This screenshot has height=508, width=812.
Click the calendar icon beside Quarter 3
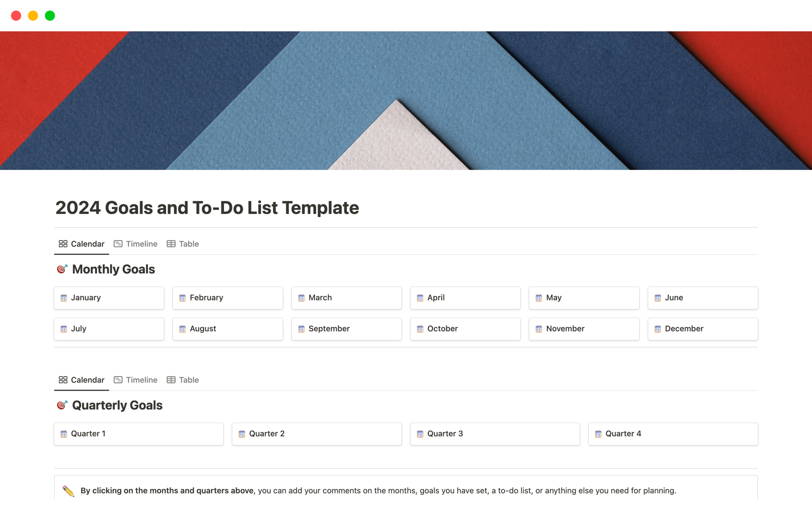(420, 434)
